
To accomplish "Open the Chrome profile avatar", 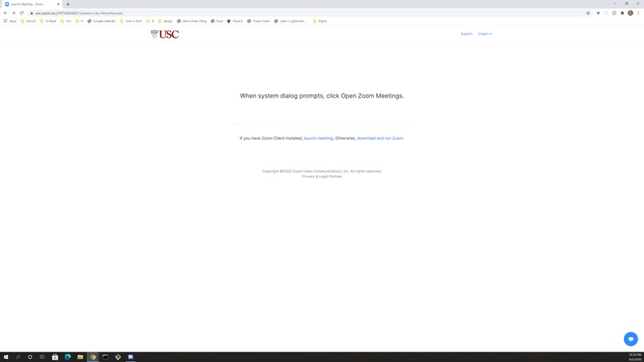I will coord(630,13).
